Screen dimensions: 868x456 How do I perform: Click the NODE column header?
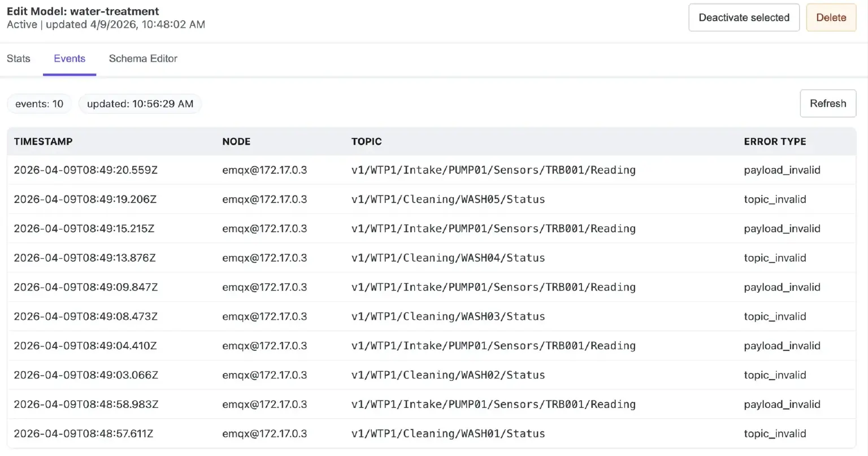pos(236,142)
